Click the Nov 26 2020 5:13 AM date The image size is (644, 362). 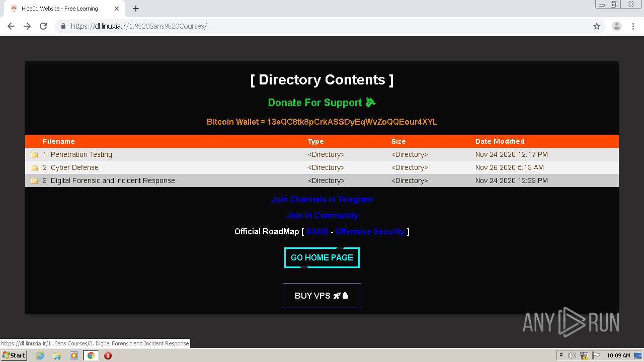click(x=510, y=167)
